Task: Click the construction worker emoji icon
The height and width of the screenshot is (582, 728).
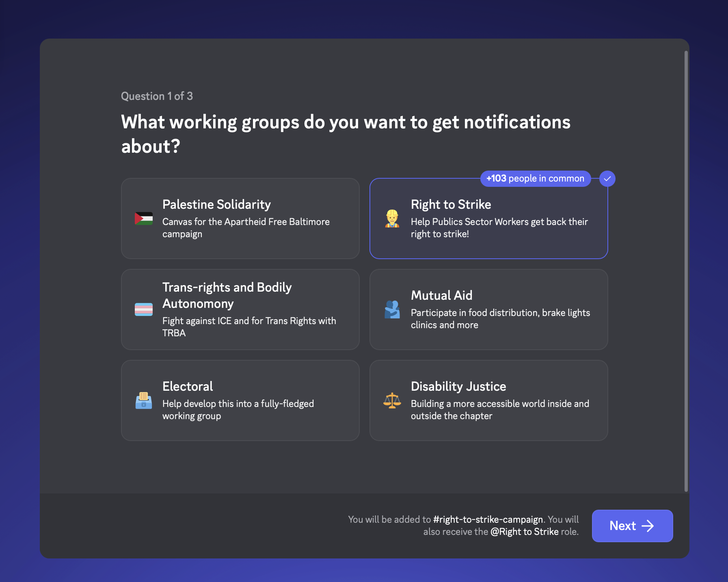Action: pos(392,219)
